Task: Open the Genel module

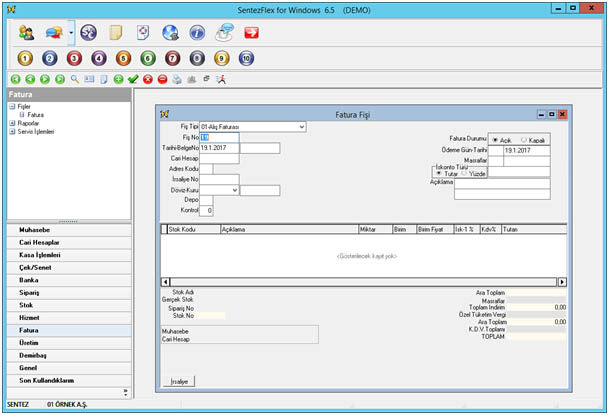Action: (69, 368)
